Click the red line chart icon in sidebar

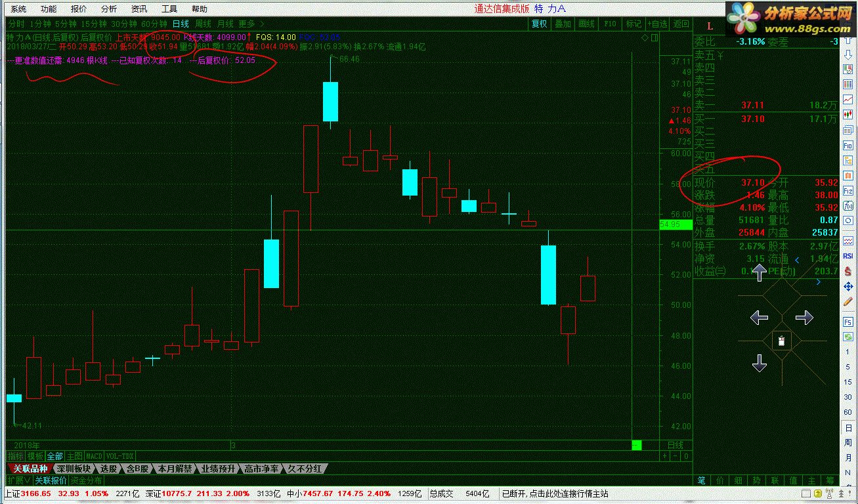click(x=848, y=100)
